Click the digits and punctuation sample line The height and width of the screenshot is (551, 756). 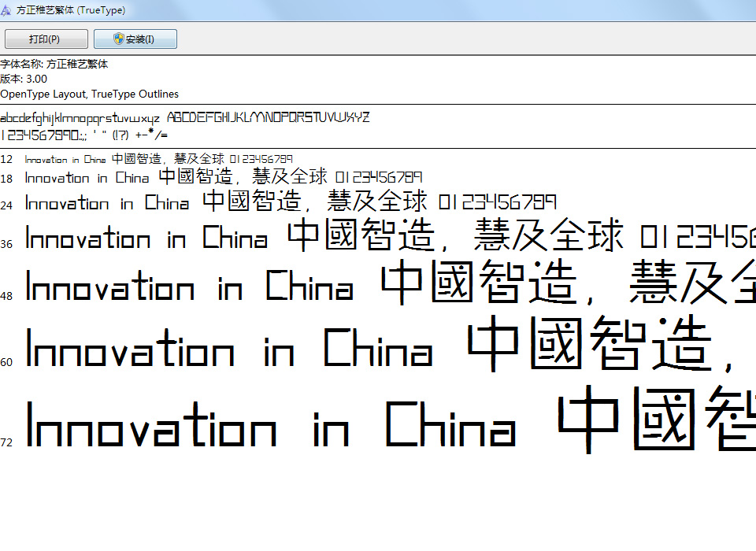pos(84,135)
